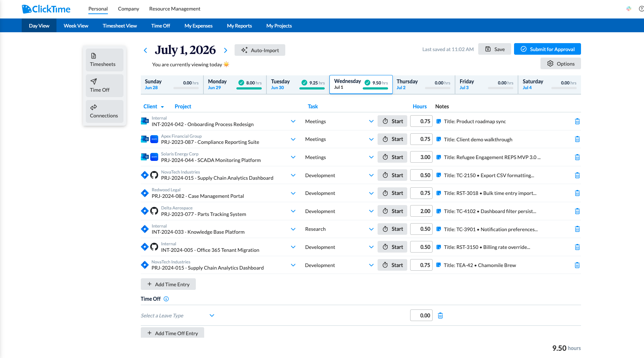Open the Options button
The height and width of the screenshot is (358, 644).
(x=561, y=64)
